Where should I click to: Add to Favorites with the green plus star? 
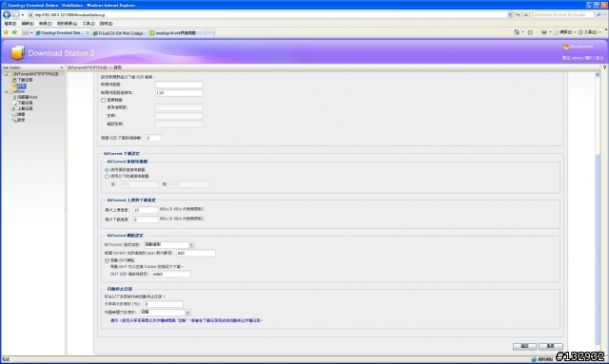pyautogui.click(x=14, y=32)
